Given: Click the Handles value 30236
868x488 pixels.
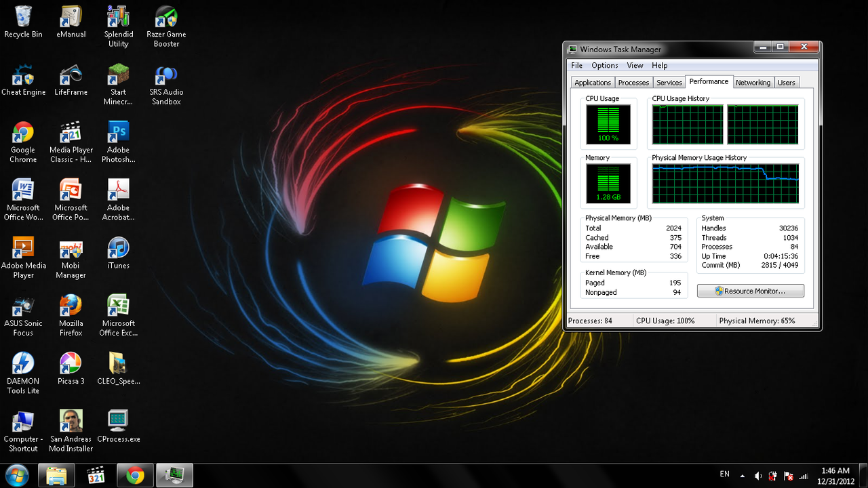Looking at the screenshot, I should tap(789, 228).
